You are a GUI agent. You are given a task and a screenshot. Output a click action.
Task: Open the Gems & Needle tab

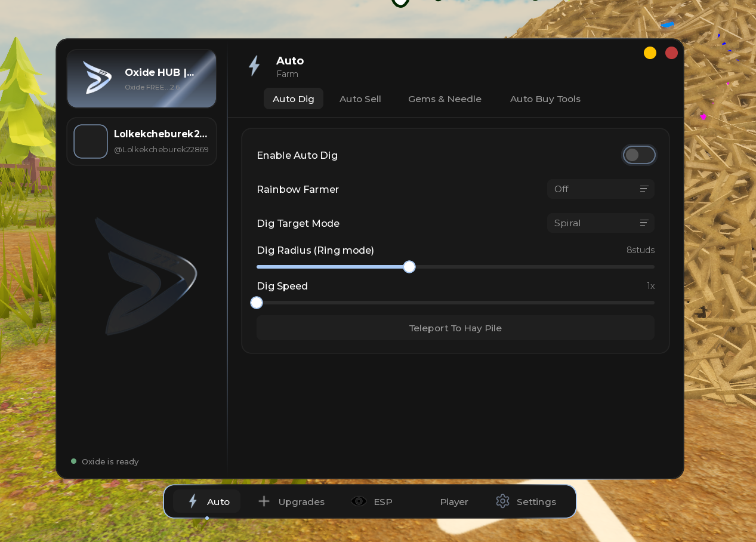(x=445, y=99)
